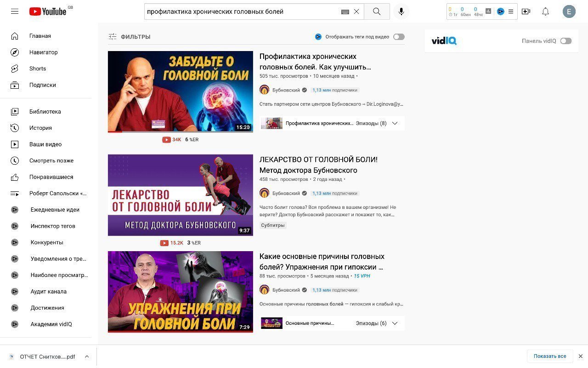Click the search magnifier button
588x368 pixels.
click(377, 11)
